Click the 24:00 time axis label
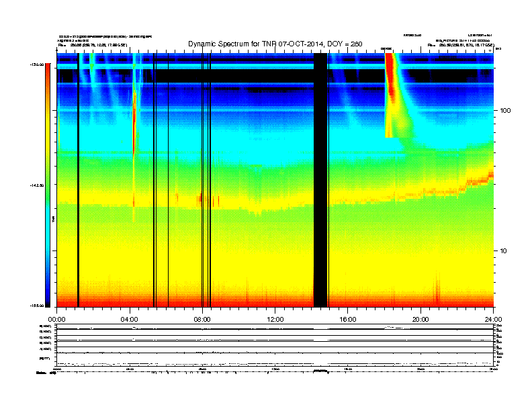The width and height of the screenshot is (532, 411). [x=493, y=320]
